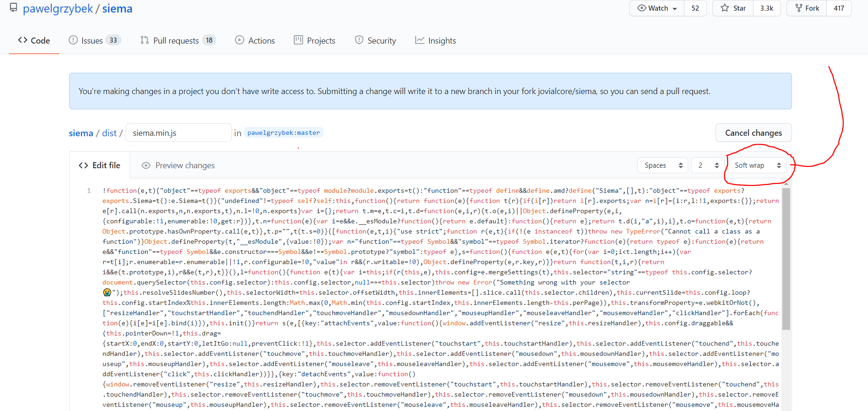Screen dimensions: 868x411
Task: Click the Pull requests branch icon
Action: coord(145,40)
